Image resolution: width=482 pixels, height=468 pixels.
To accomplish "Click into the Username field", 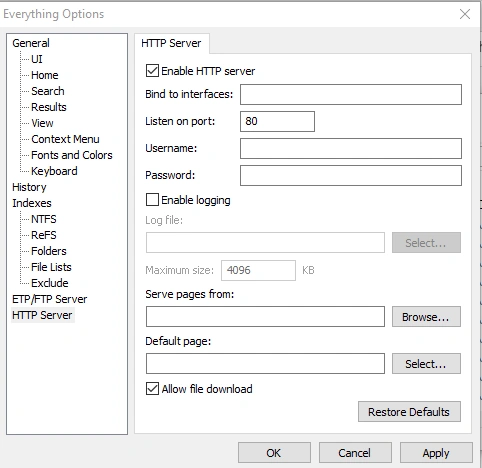I will (351, 148).
